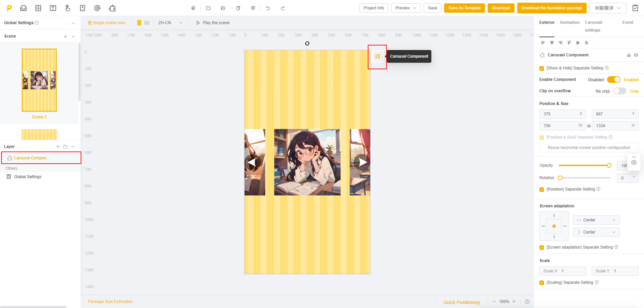
Task: Align bottom using the alignment icon
Action: (x=587, y=43)
